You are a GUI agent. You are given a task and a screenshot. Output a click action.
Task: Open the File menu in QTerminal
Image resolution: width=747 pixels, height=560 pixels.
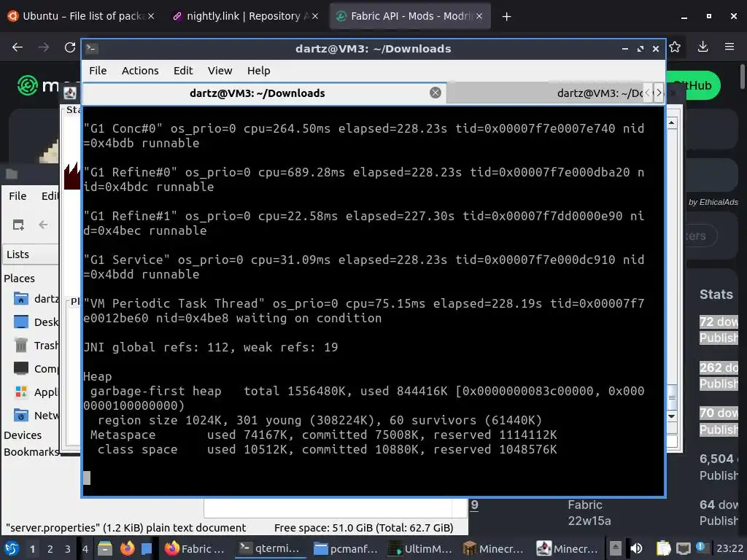98,71
